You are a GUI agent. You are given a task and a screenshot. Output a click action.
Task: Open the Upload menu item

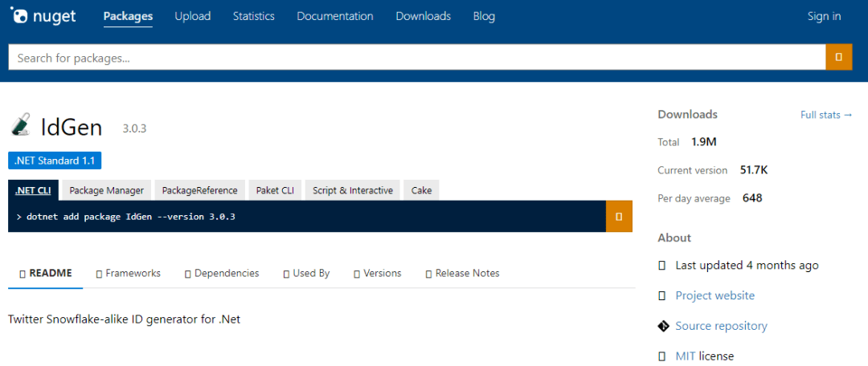(192, 16)
